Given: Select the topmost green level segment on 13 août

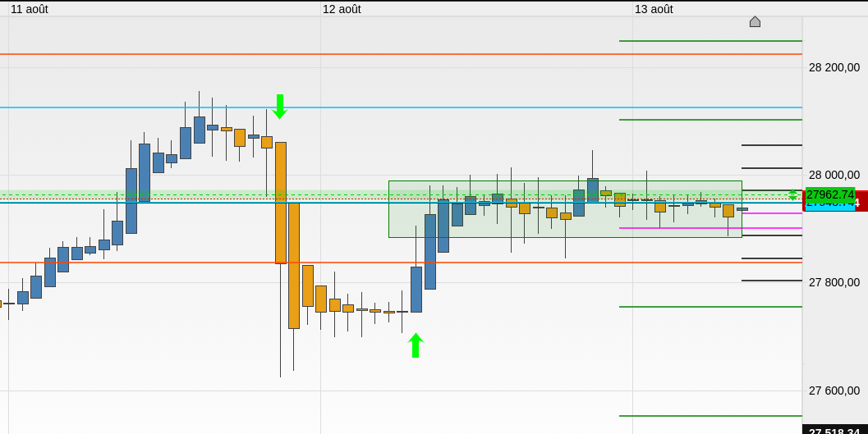Looking at the screenshot, I should [710, 41].
